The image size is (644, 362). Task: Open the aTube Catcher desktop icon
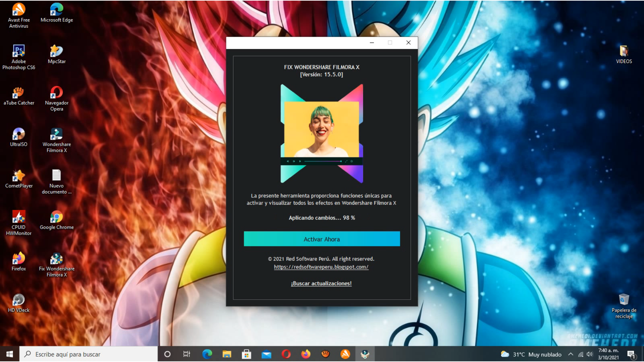(x=19, y=93)
